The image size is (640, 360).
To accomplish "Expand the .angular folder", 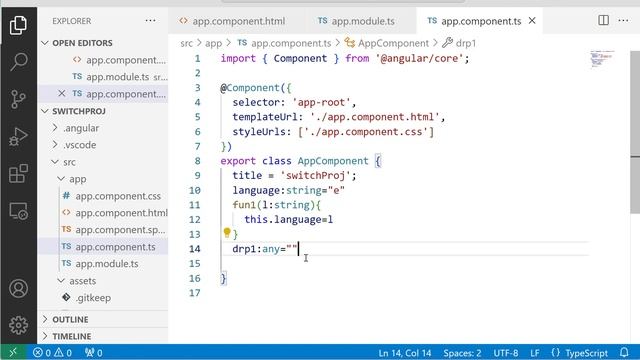I will point(81,128).
